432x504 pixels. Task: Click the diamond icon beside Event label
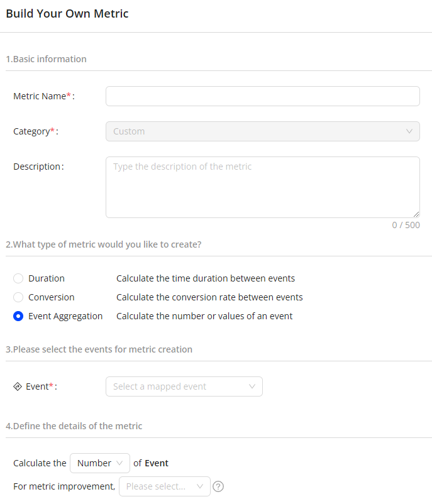(x=18, y=386)
